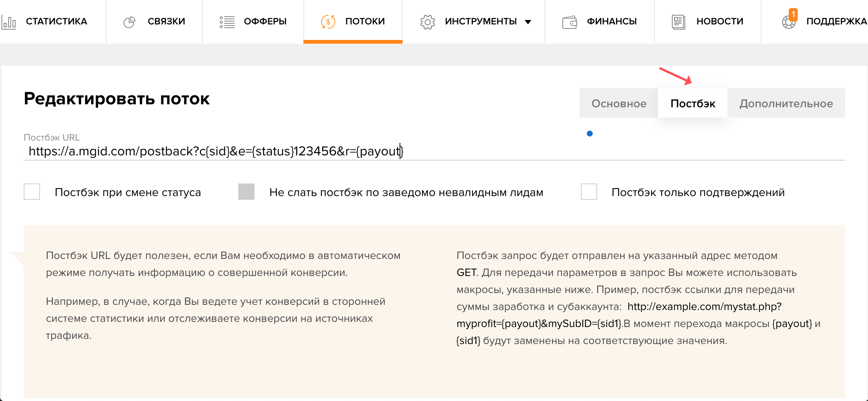Switch to the Основное tab
Viewport: 868px width, 401px height.
[619, 103]
